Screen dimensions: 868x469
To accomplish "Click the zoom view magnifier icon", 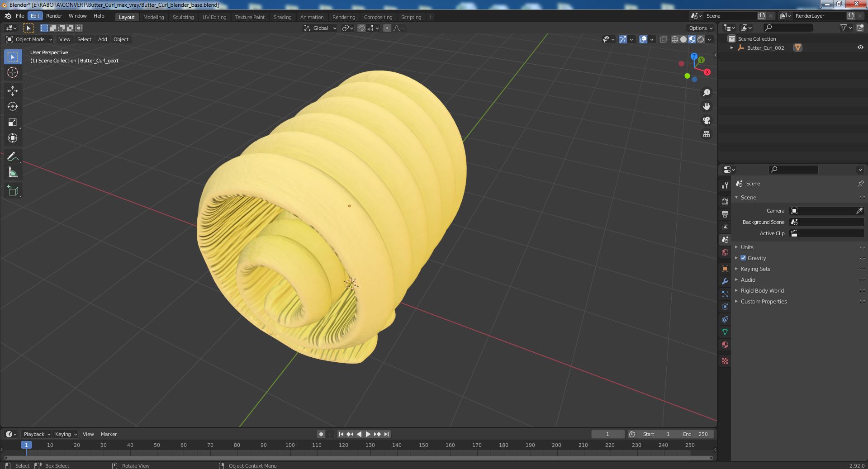I will click(706, 93).
